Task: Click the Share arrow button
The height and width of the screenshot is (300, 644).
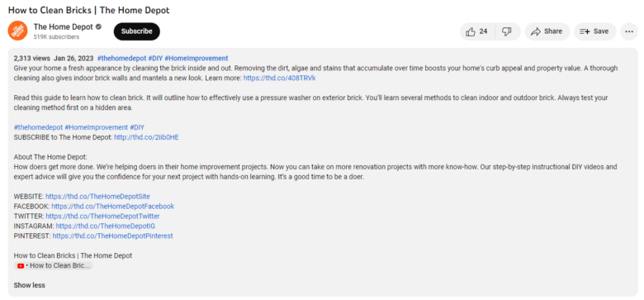Action: click(547, 31)
